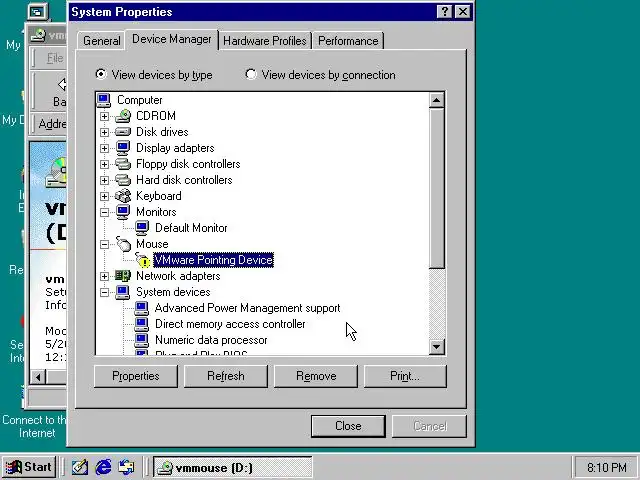The image size is (640, 480).
Task: Click the Show Desktop Quick Launch icon
Action: (x=80, y=467)
